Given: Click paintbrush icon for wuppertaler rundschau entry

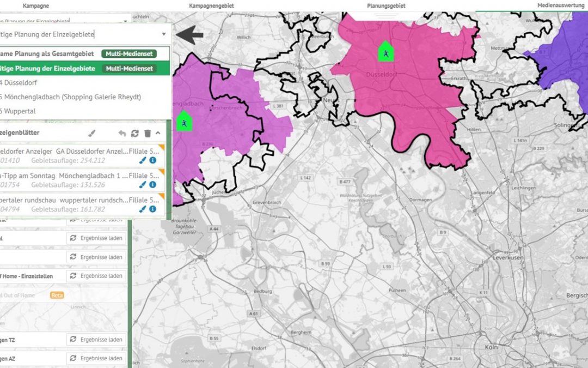Looking at the screenshot, I should (x=143, y=209).
